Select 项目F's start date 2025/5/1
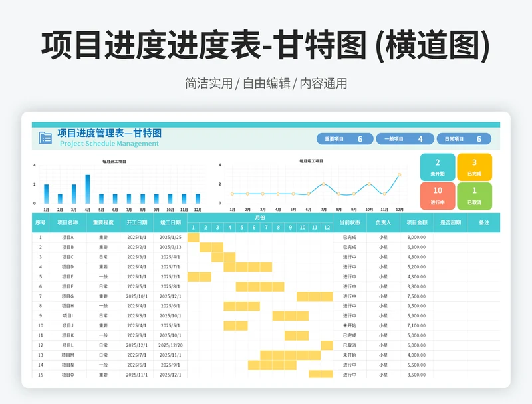Viewport: 532px width, 404px height. pyautogui.click(x=137, y=287)
